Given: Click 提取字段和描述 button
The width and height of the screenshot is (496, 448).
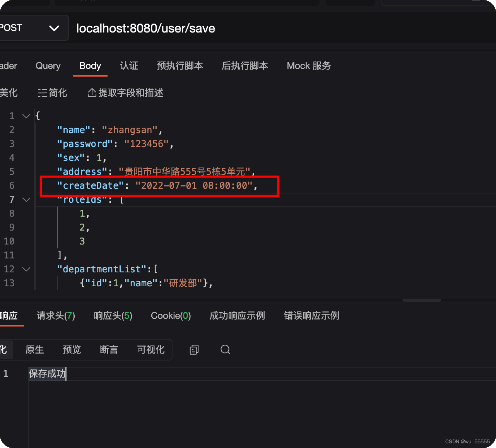Looking at the screenshot, I should coord(125,93).
